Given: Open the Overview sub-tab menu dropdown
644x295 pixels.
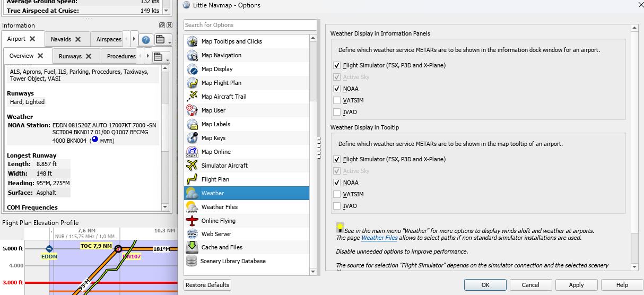Looking at the screenshot, I should [161, 57].
